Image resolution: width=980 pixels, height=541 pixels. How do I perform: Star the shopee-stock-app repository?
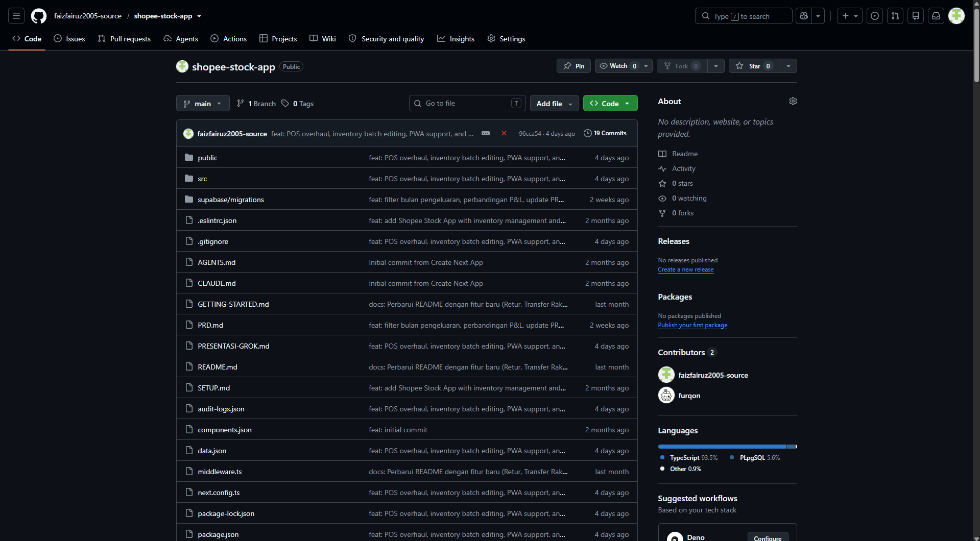click(754, 66)
